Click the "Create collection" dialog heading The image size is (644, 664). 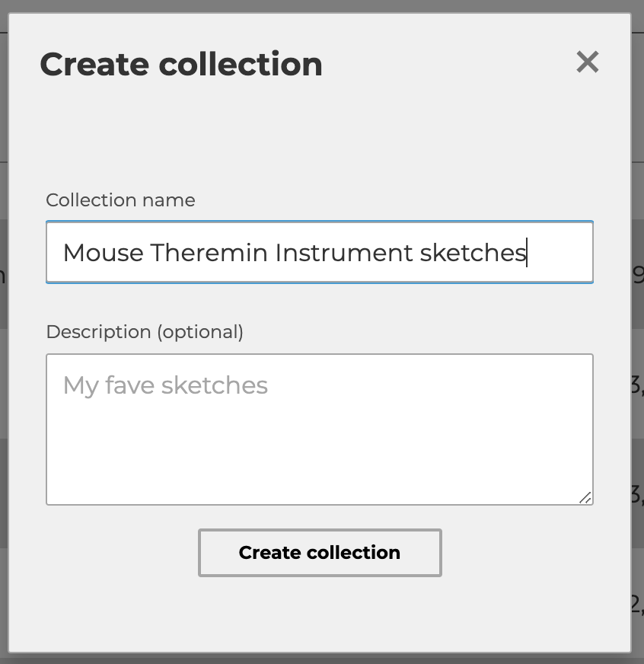[181, 64]
